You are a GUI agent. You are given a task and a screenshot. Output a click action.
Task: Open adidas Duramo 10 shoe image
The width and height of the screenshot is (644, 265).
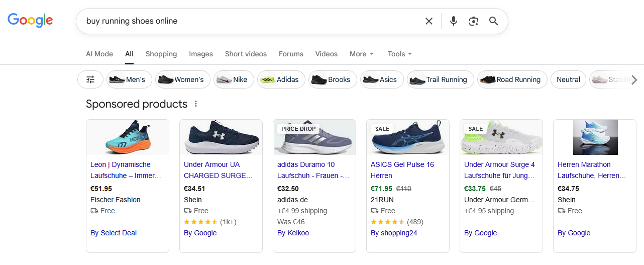point(314,137)
